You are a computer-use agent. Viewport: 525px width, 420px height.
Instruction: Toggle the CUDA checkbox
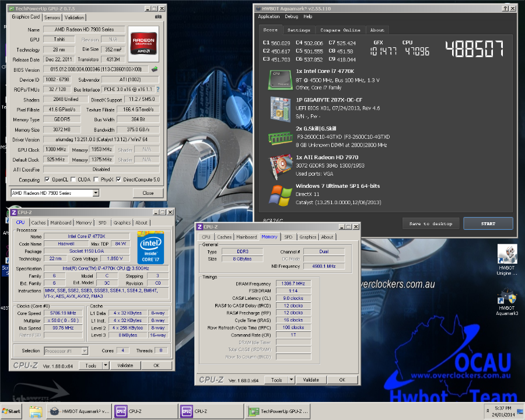73,180
